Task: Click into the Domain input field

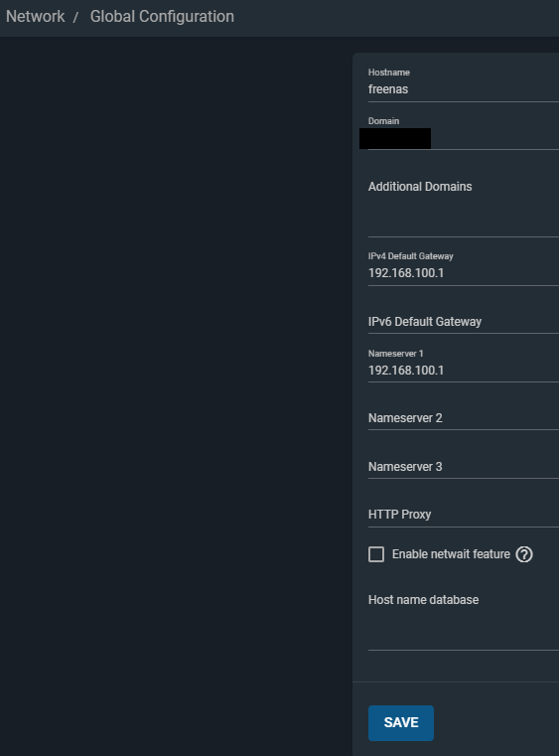Action: (x=463, y=139)
